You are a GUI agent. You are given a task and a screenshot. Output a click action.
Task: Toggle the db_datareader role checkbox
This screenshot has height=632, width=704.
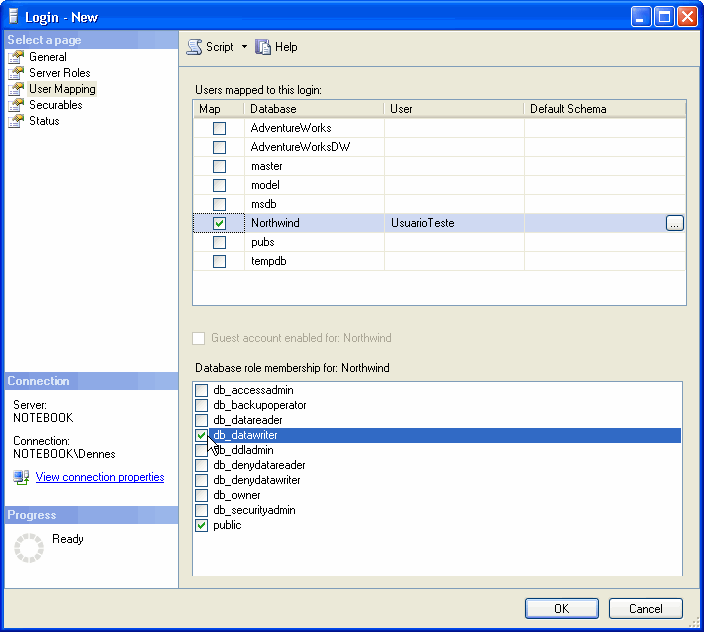(x=202, y=420)
